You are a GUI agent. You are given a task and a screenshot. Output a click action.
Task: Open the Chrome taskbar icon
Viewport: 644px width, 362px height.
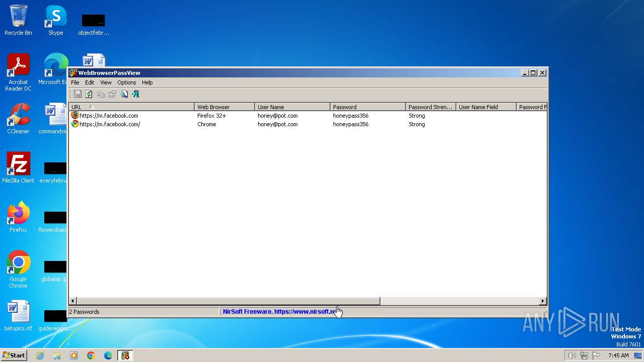point(91,355)
